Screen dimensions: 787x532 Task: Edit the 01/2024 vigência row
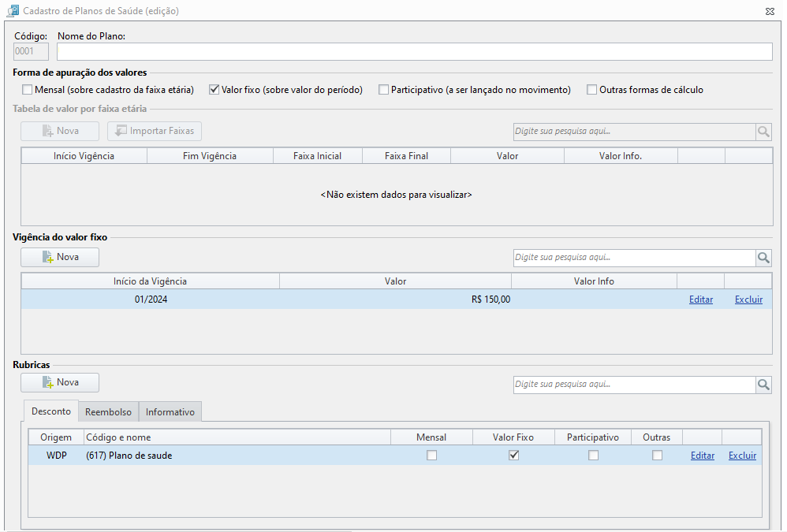[x=701, y=299]
